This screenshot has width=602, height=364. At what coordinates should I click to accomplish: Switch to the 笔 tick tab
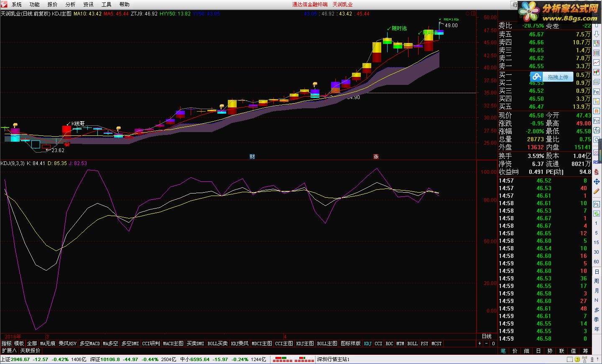click(x=503, y=351)
